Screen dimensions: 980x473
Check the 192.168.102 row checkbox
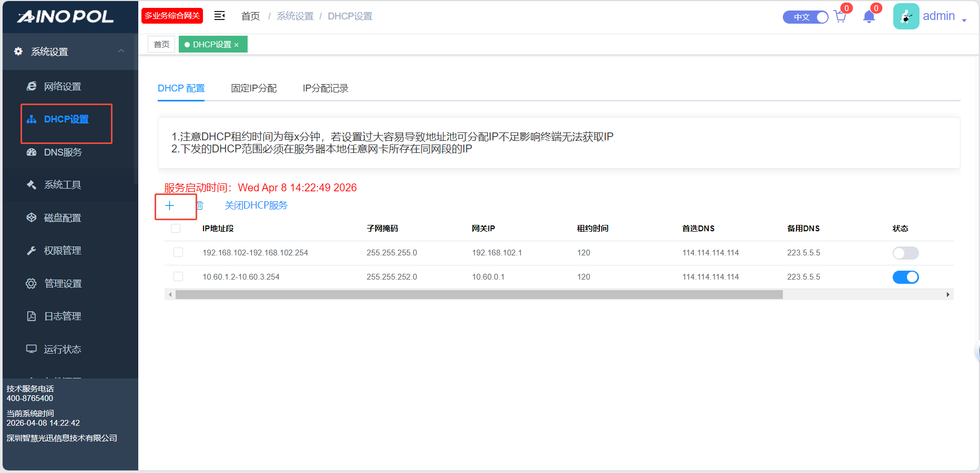click(x=178, y=253)
